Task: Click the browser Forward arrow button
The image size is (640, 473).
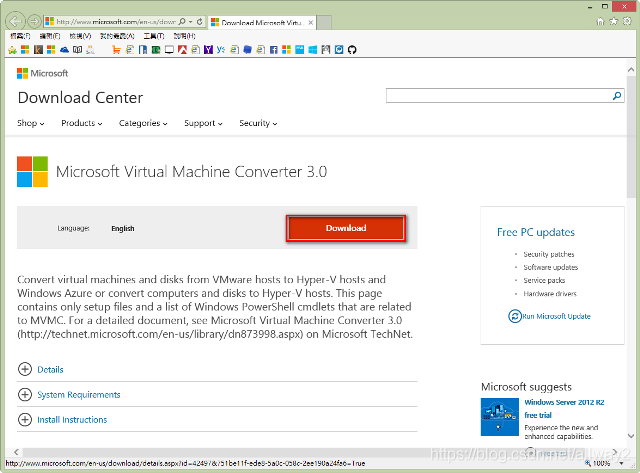Action: pyautogui.click(x=34, y=22)
